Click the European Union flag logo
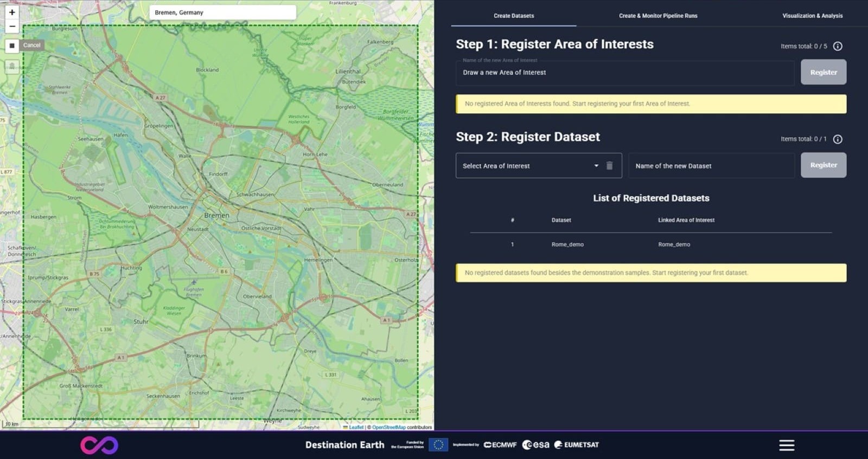This screenshot has width=868, height=459. click(x=438, y=445)
